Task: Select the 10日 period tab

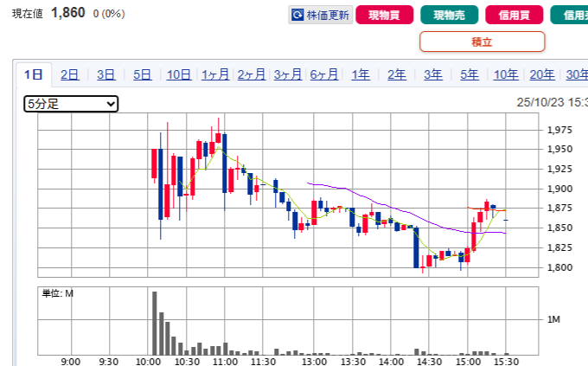Action: pyautogui.click(x=179, y=74)
